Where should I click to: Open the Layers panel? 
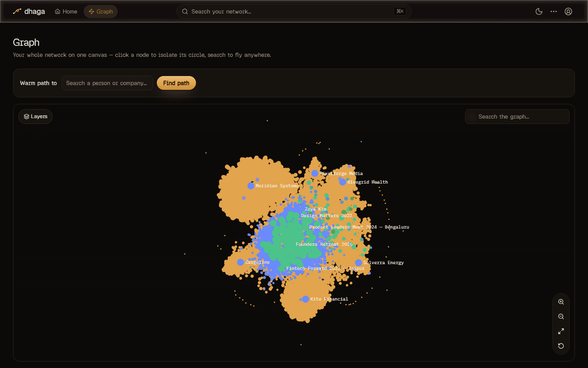pos(36,117)
